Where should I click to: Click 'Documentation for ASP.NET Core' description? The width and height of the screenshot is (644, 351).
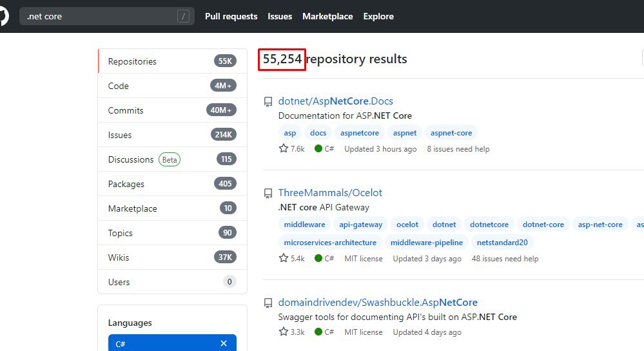[345, 115]
